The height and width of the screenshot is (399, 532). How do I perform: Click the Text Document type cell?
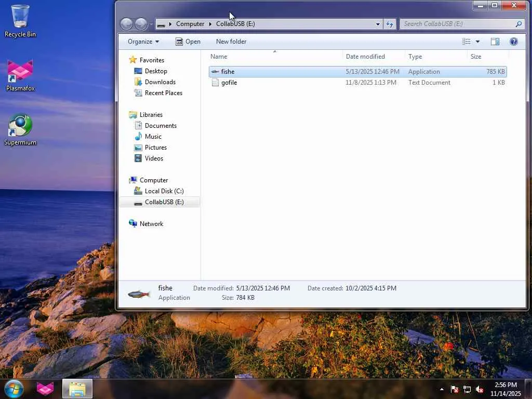[429, 83]
